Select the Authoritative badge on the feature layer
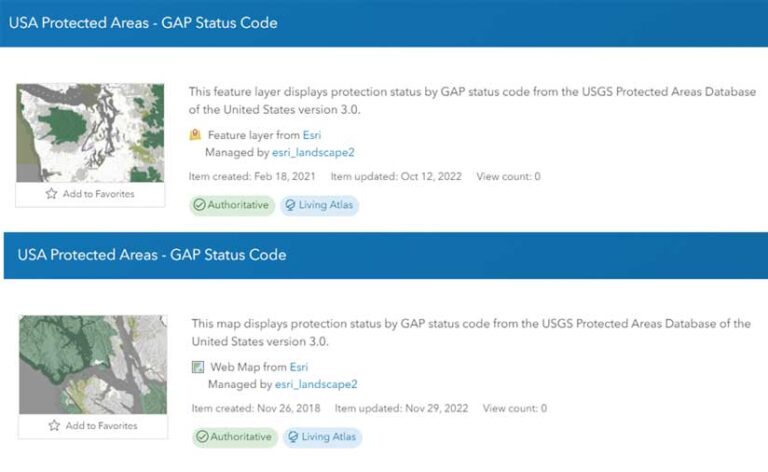768x472 pixels. [231, 205]
